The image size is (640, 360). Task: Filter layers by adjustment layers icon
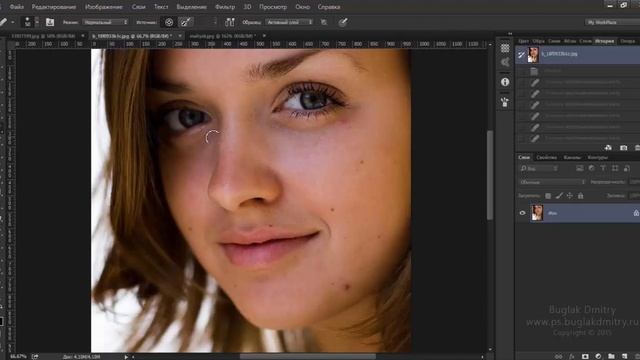591,168
